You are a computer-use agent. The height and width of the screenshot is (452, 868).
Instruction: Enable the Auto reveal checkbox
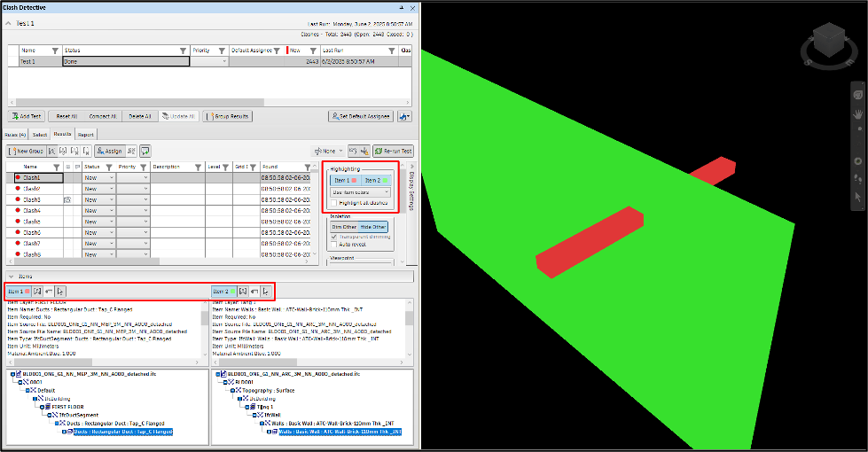click(333, 245)
